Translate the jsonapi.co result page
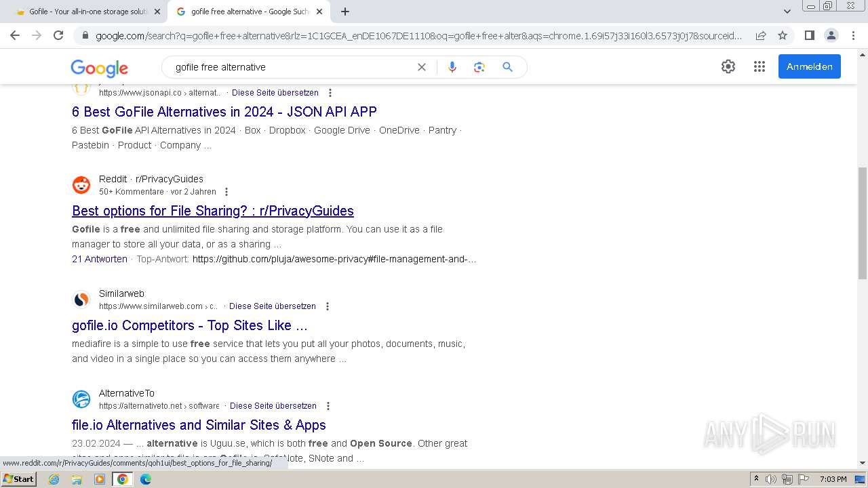The image size is (868, 488). pyautogui.click(x=275, y=93)
